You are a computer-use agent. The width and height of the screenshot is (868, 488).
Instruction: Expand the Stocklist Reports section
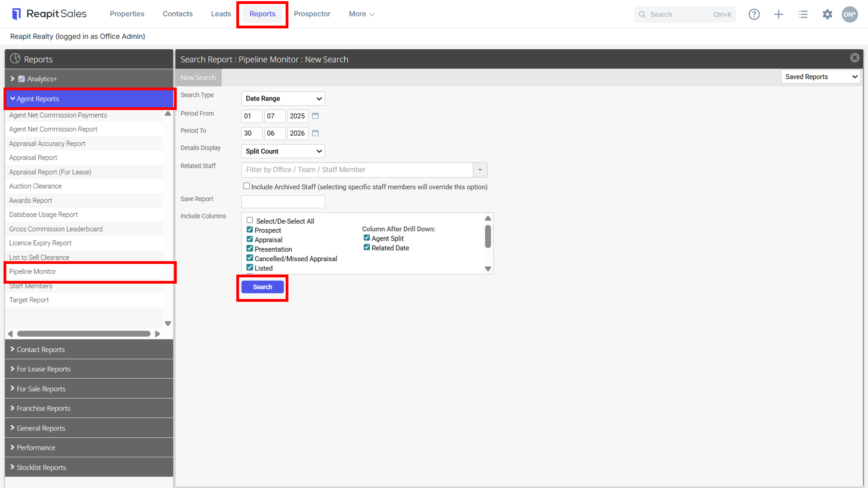click(89, 467)
